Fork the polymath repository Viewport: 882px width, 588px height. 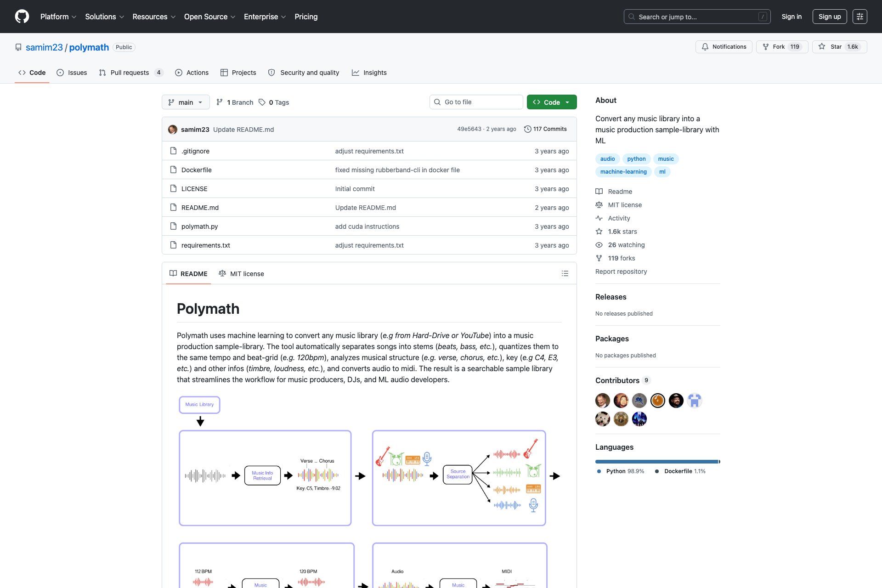tap(781, 47)
